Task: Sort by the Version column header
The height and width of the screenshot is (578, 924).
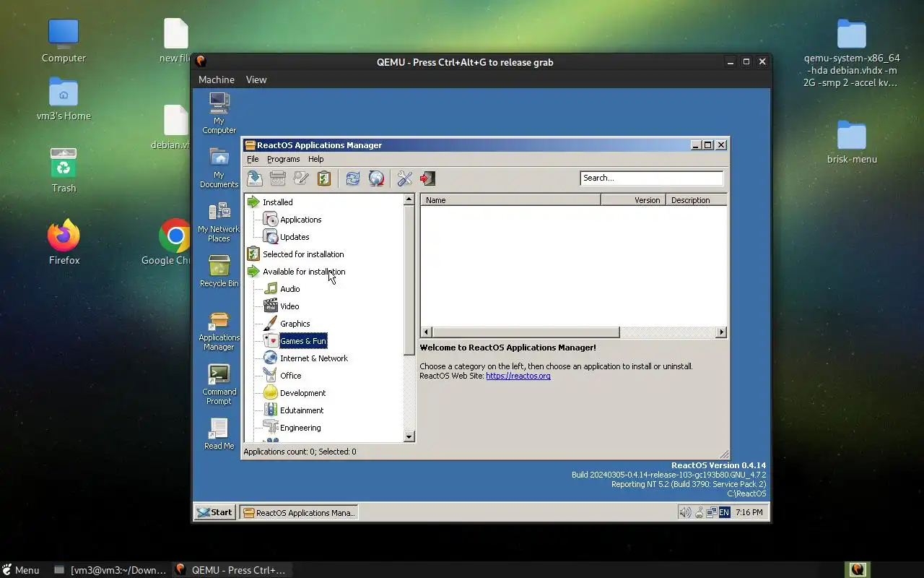Action: tap(633, 200)
